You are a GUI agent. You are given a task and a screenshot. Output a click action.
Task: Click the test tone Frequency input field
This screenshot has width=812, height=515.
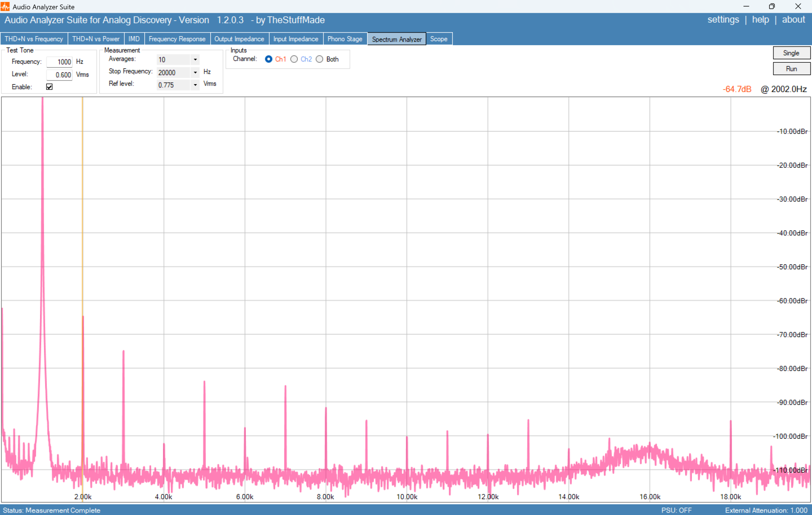tap(59, 62)
